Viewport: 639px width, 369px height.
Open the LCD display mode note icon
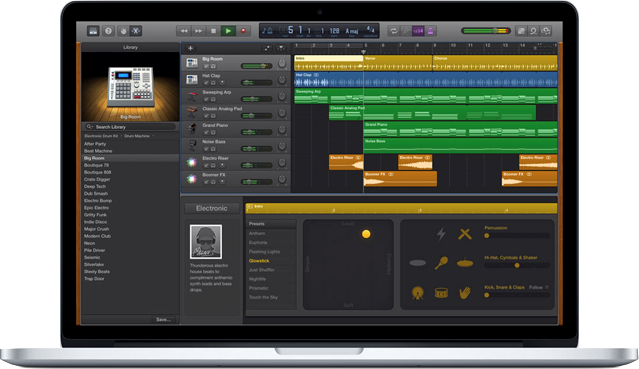pyautogui.click(x=267, y=31)
